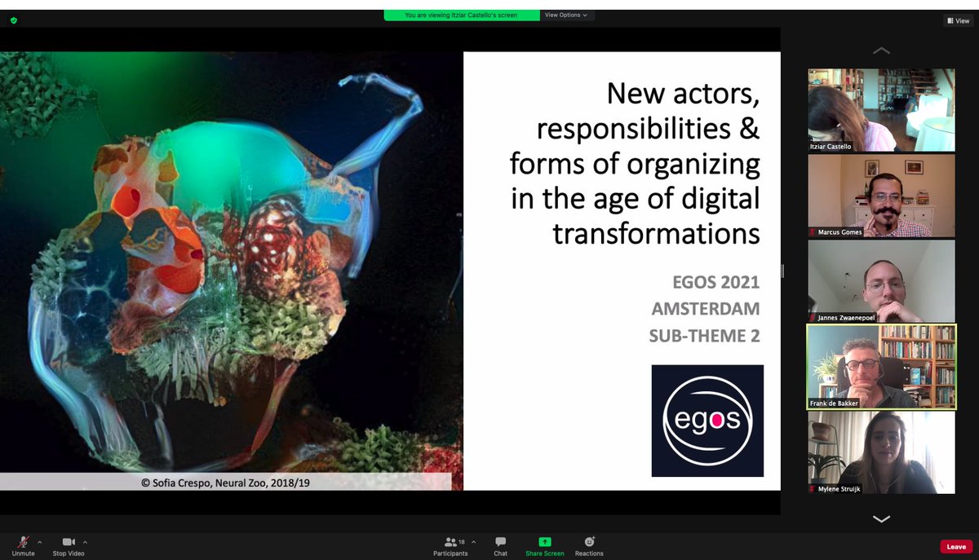Viewport: 979px width, 560px height.
Task: Select Frank de Bakker video tile
Action: point(881,367)
